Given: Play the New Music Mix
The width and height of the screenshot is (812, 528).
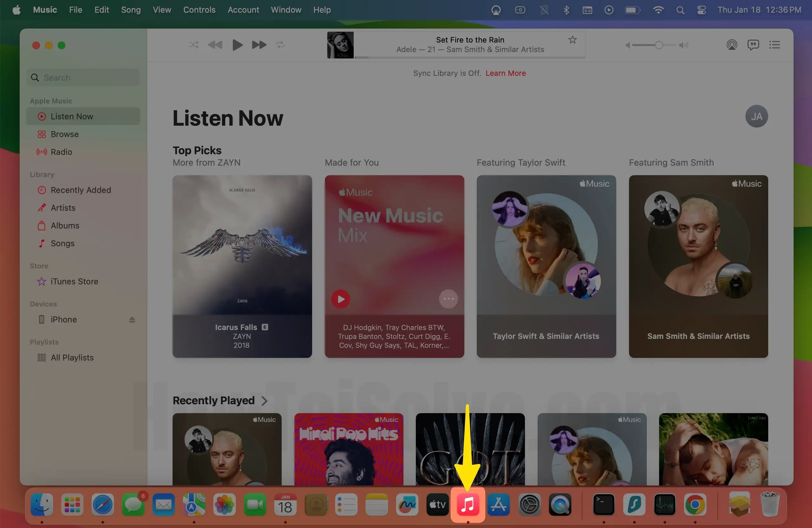Looking at the screenshot, I should (x=340, y=299).
